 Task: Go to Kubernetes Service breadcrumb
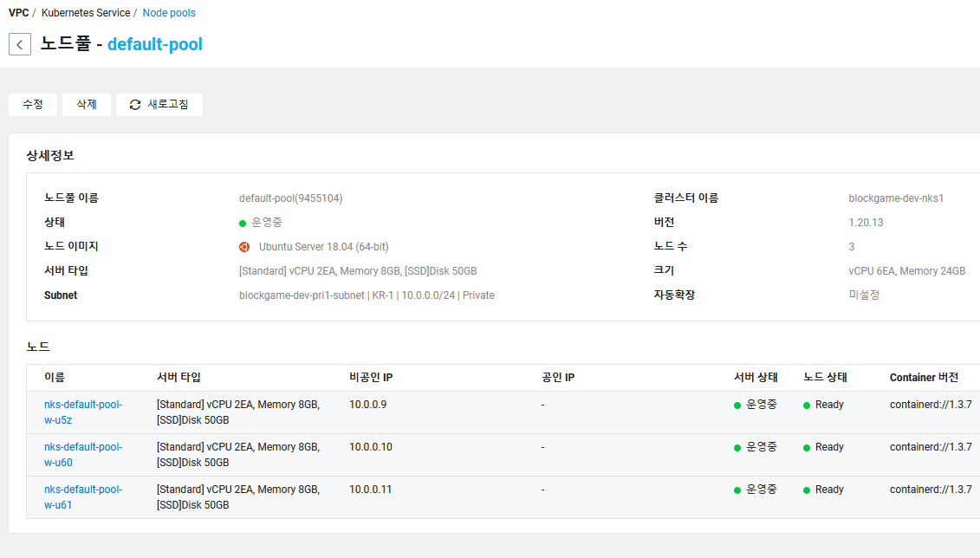coord(86,12)
